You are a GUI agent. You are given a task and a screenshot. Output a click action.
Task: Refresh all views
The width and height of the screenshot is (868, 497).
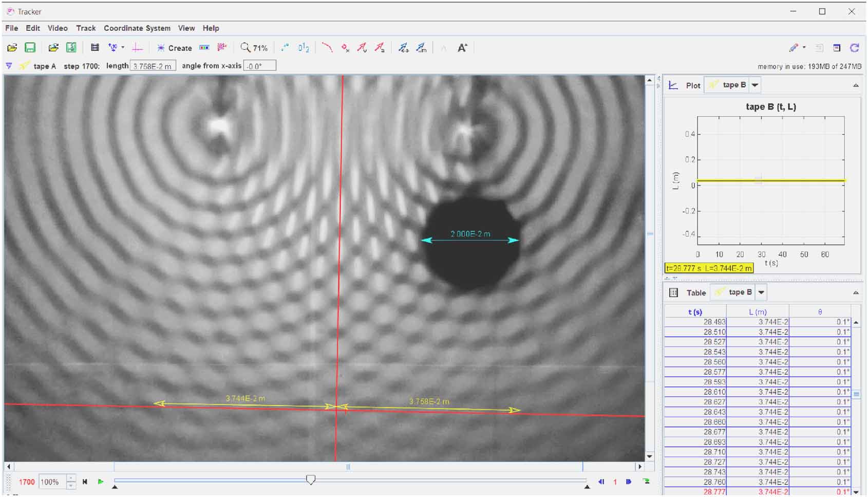pos(855,47)
